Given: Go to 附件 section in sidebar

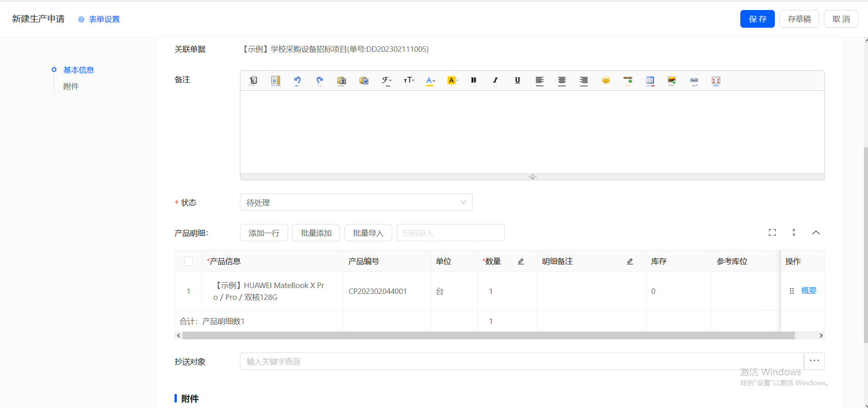Looking at the screenshot, I should (71, 86).
